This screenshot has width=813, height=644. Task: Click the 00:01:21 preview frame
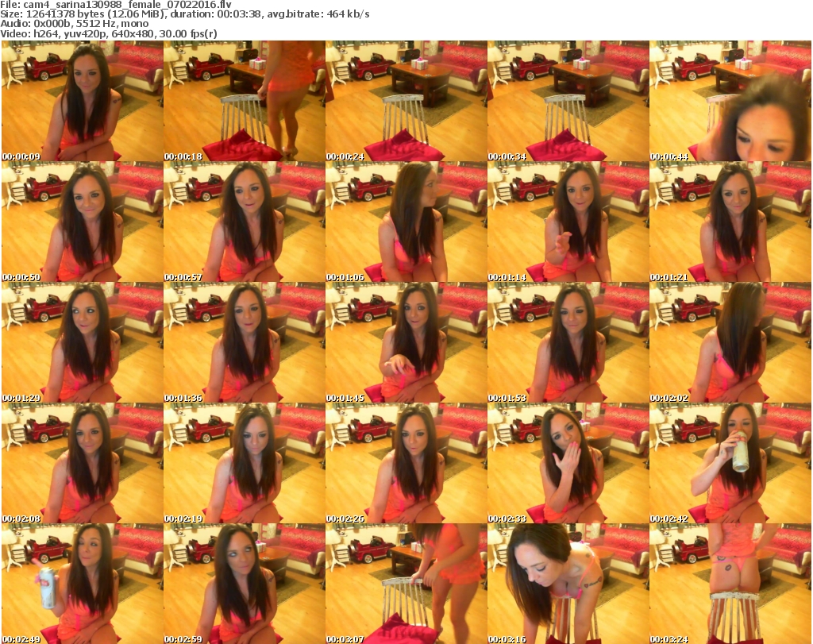pyautogui.click(x=730, y=222)
